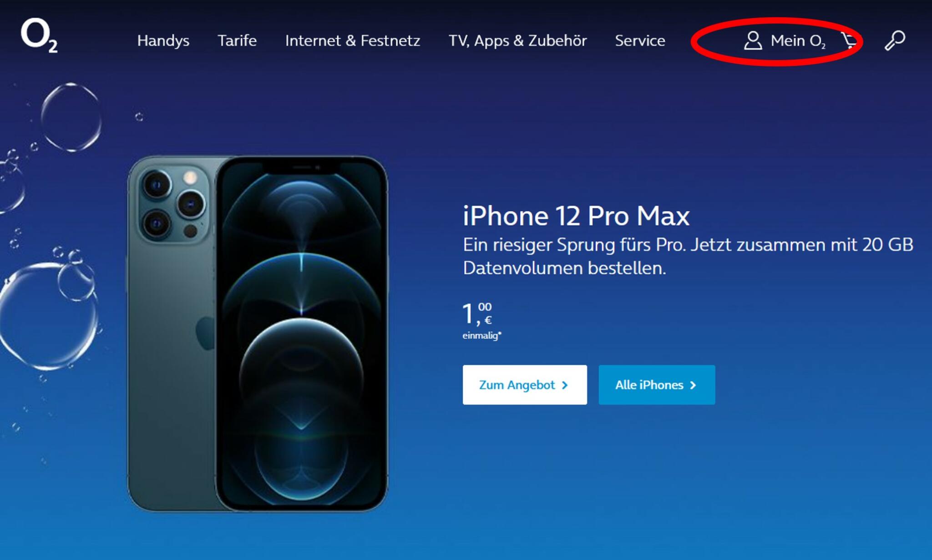Click the 1,00 € price label
The width and height of the screenshot is (932, 560).
(477, 314)
